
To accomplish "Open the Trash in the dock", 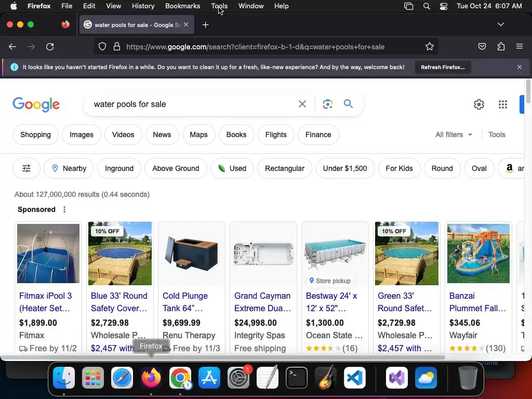I will click(468, 378).
